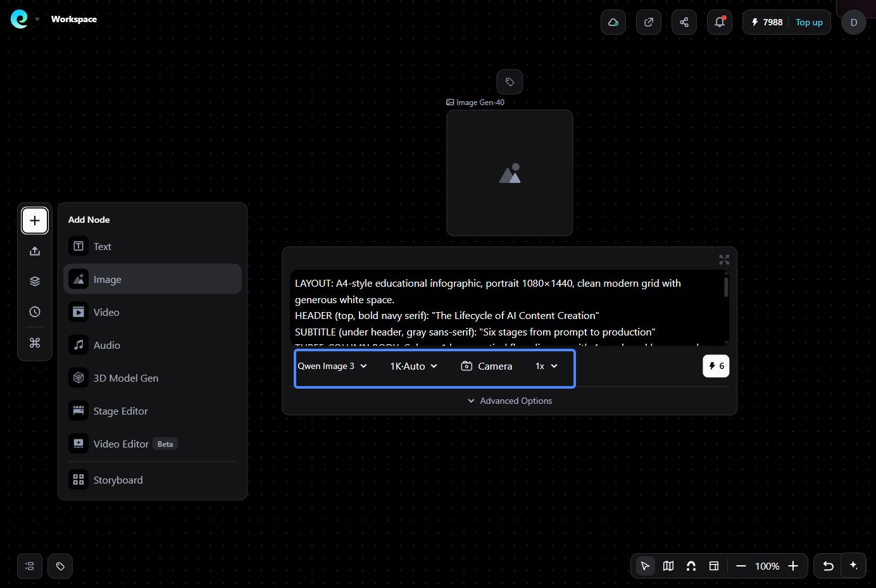The image size is (876, 588).
Task: Toggle the magnet snap icon
Action: 691,566
